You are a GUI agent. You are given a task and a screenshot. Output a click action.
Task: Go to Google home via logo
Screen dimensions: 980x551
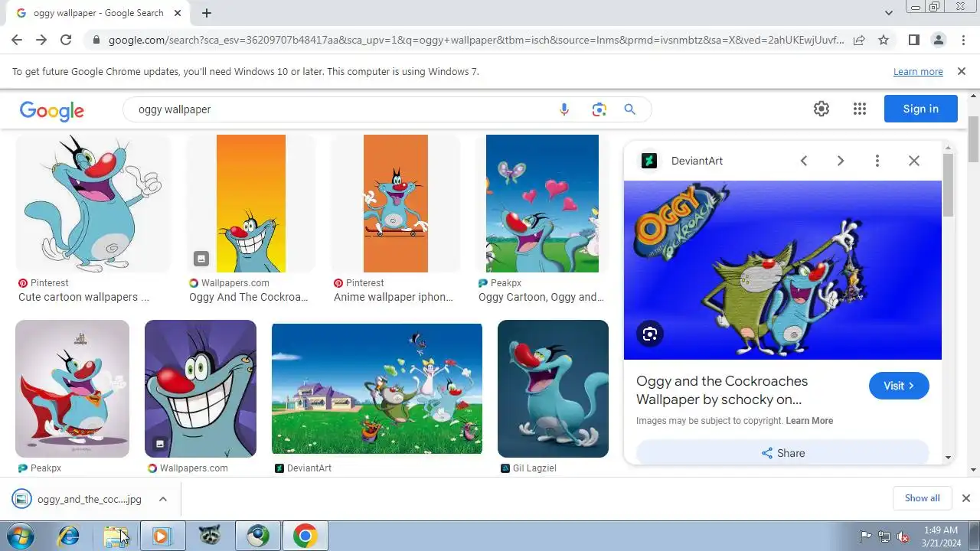pyautogui.click(x=52, y=111)
